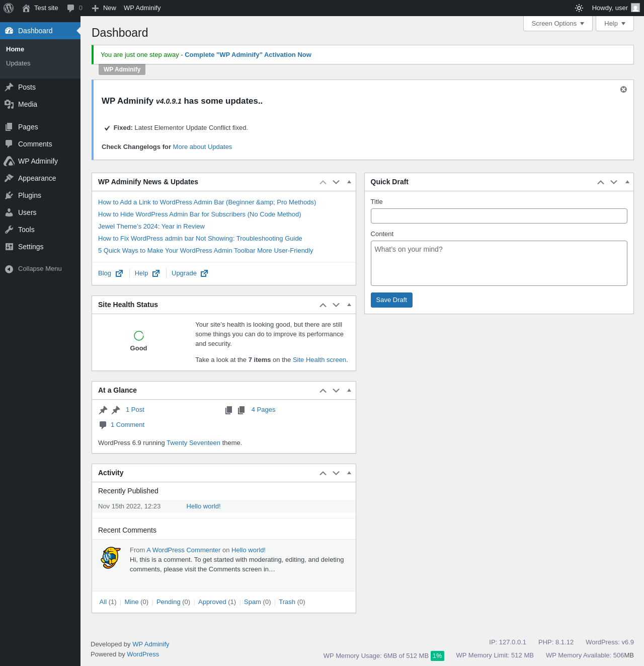
Task: Open the Appearance brush icon
Action: pyautogui.click(x=9, y=178)
